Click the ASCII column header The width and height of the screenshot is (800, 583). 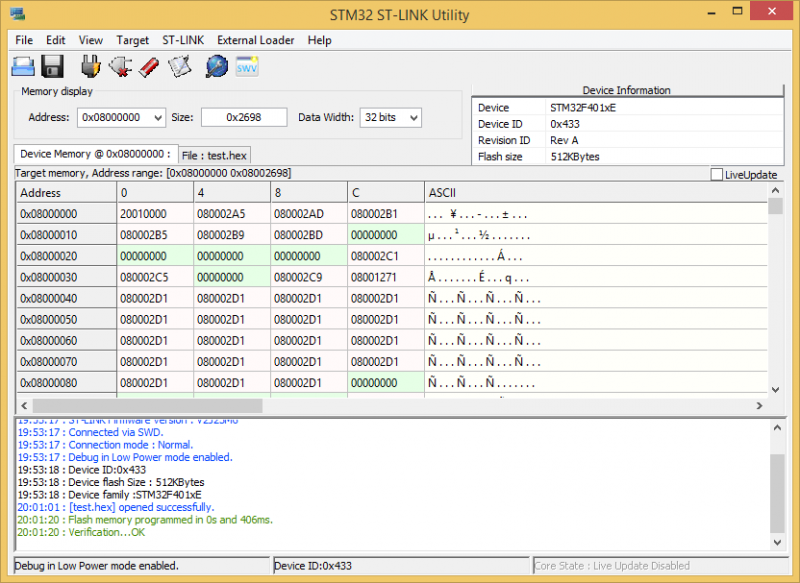pyautogui.click(x=596, y=193)
